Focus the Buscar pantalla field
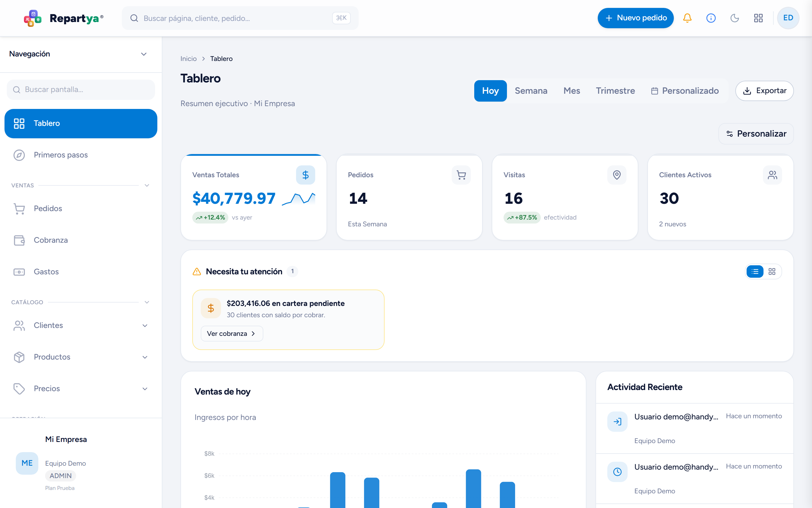This screenshot has width=812, height=508. point(81,90)
